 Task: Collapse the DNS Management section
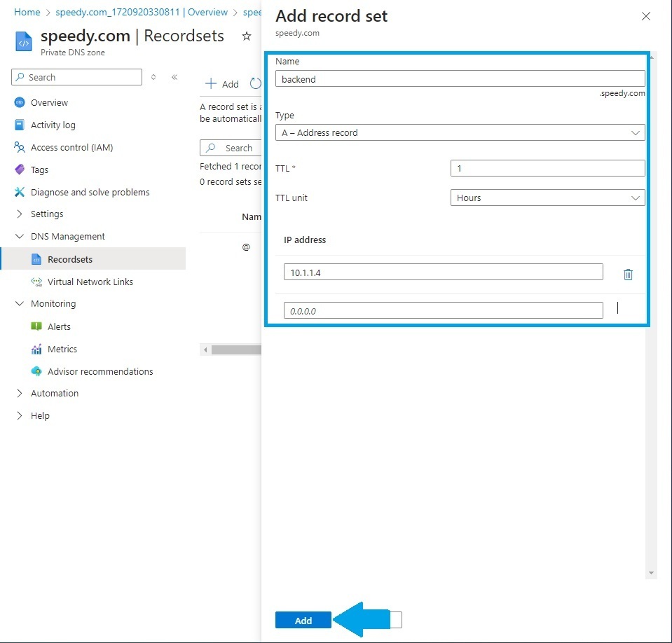(x=20, y=237)
